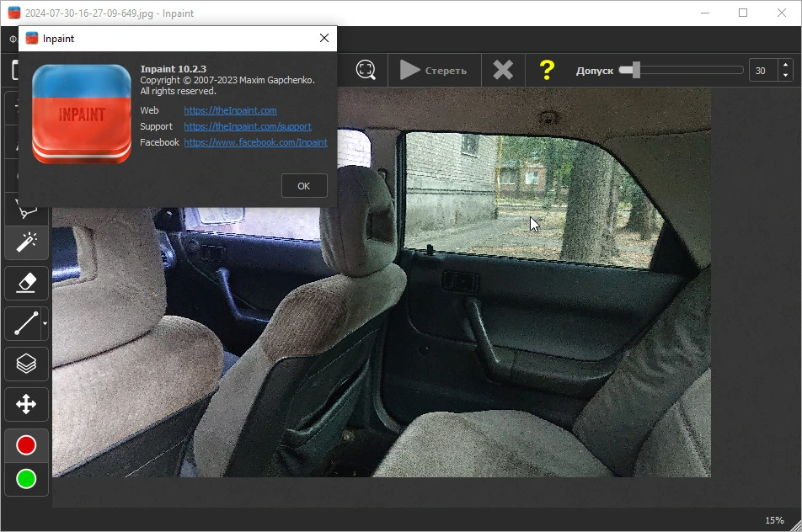
Task: Open help via the yellow question mark
Action: pyautogui.click(x=547, y=70)
